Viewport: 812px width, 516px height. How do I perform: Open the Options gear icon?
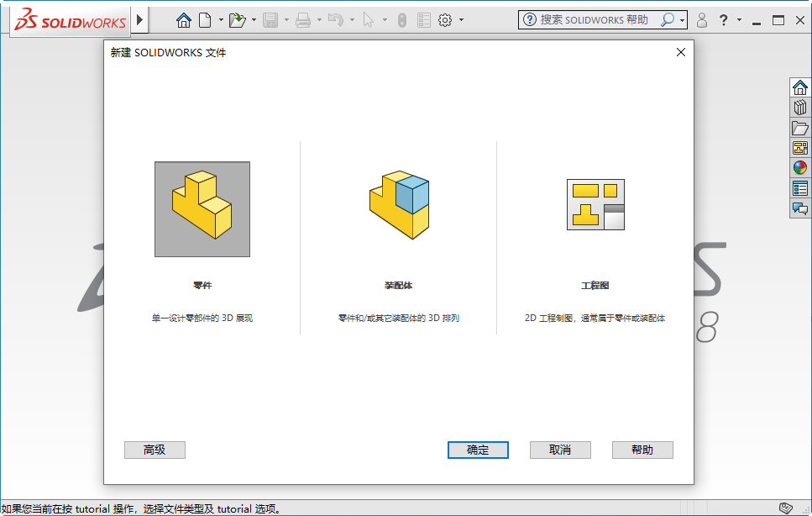coord(445,20)
